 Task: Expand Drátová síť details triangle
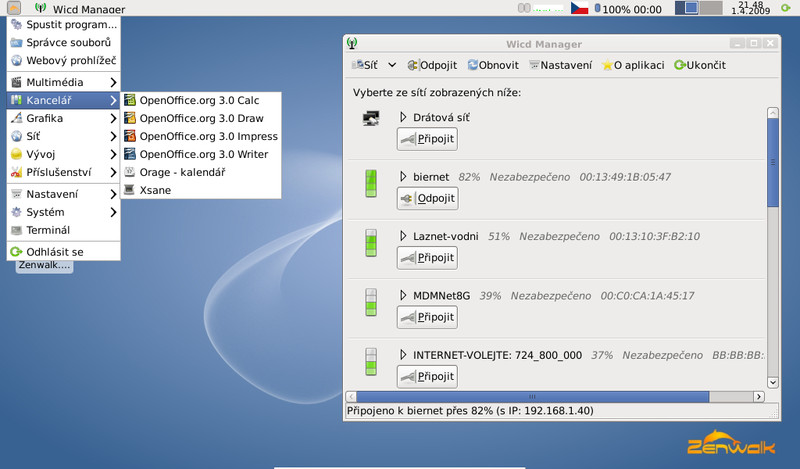click(x=403, y=117)
